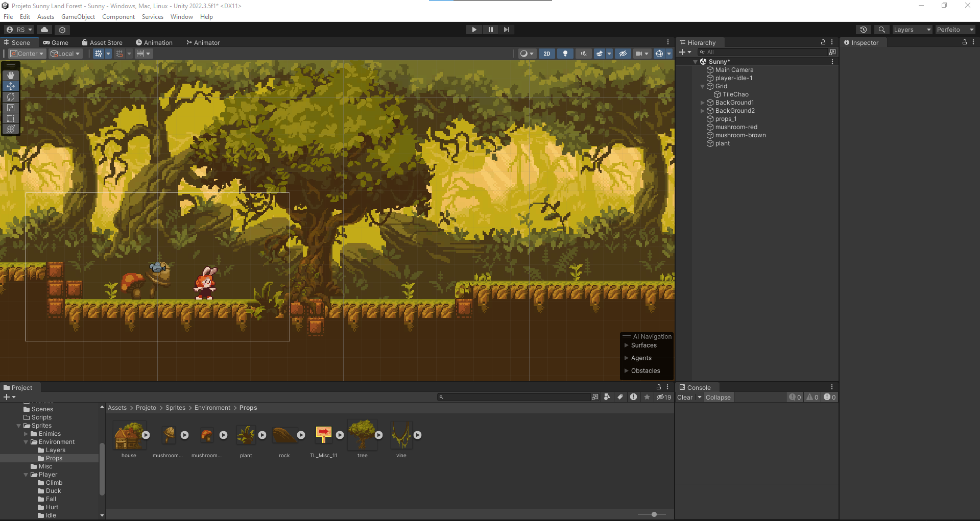
Task: Open scene camera settings dropdown
Action: click(641, 54)
